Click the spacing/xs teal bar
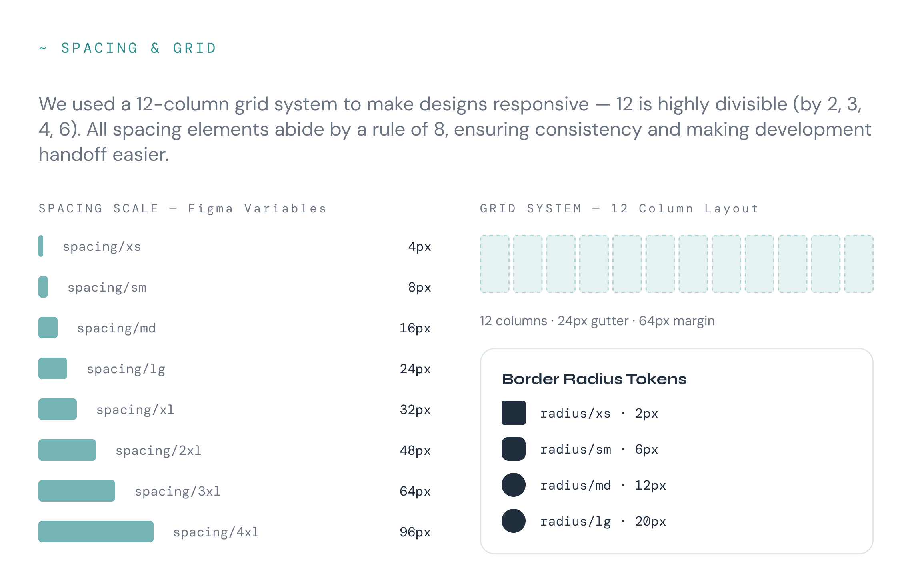The image size is (912, 588). (41, 246)
